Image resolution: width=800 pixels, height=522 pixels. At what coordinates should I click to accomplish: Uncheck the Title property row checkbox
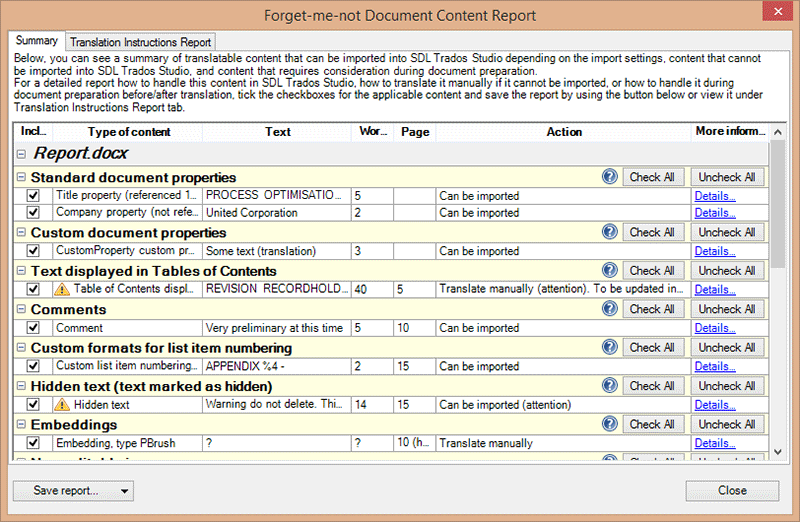[x=33, y=195]
